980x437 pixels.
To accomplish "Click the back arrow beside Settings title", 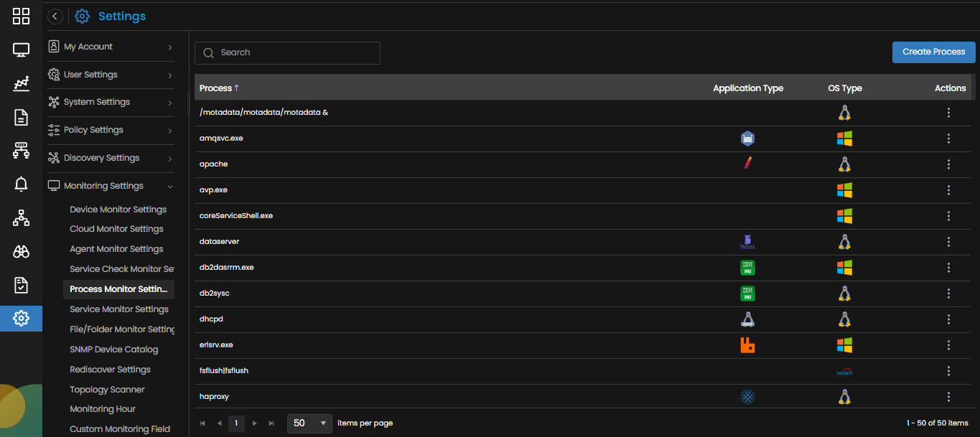I will pos(55,17).
